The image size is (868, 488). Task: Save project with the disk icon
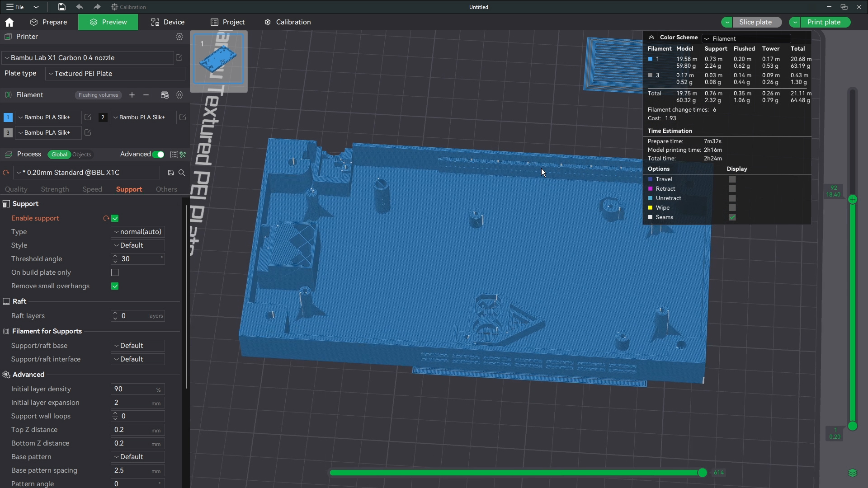click(62, 7)
